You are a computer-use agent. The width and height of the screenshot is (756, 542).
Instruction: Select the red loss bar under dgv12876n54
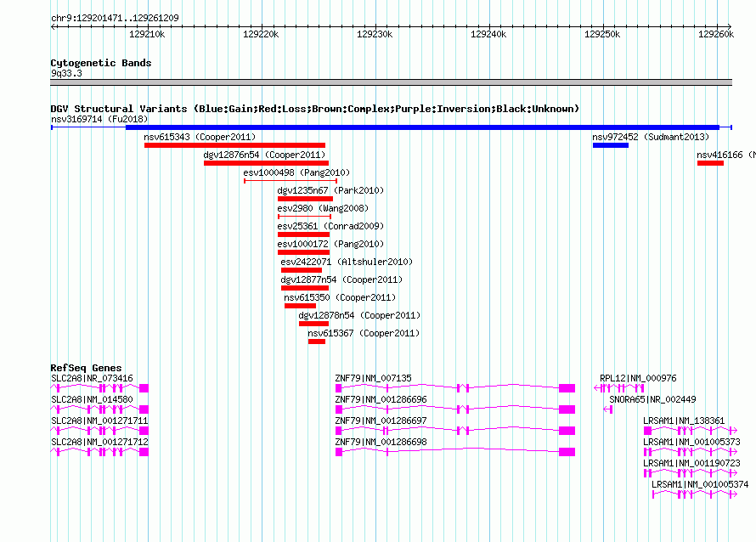[x=266, y=163]
